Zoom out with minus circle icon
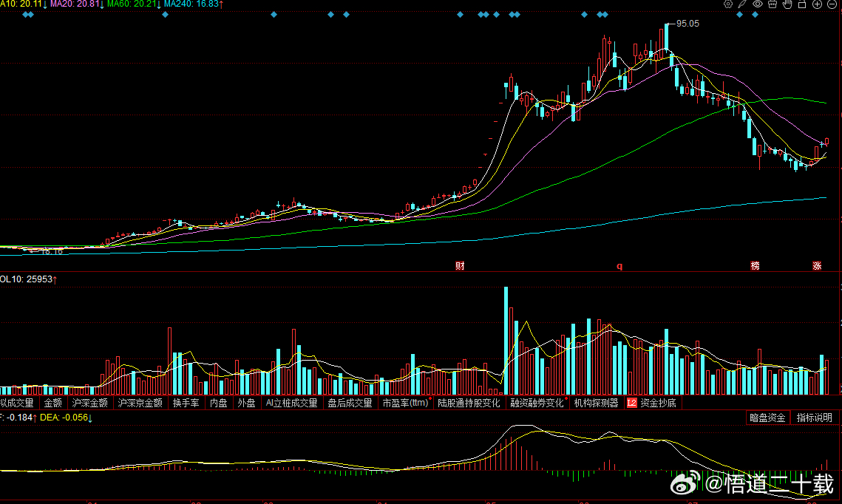The height and width of the screenshot is (504, 842). tap(832, 4)
